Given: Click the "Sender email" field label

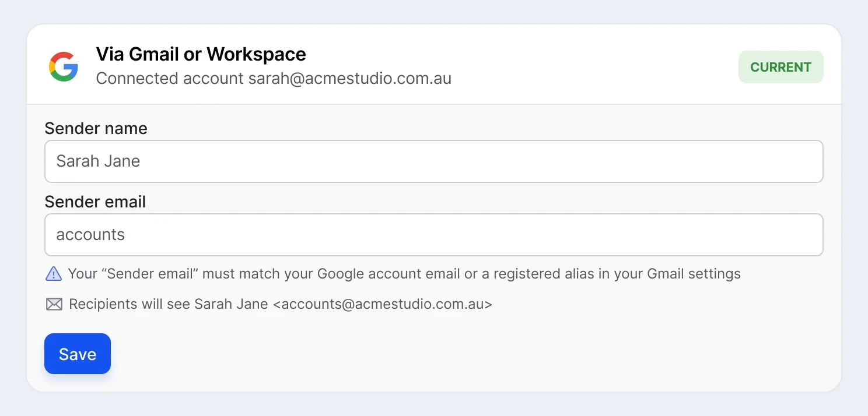Looking at the screenshot, I should (x=95, y=202).
